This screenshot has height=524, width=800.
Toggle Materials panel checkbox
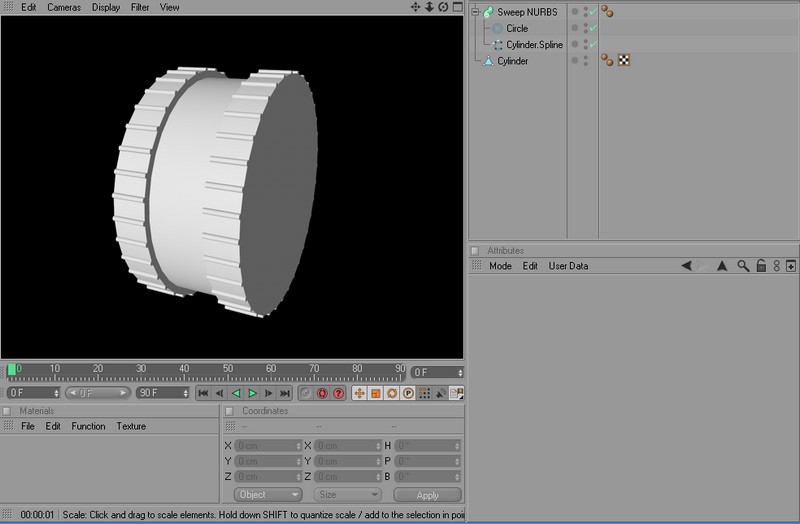[7, 411]
